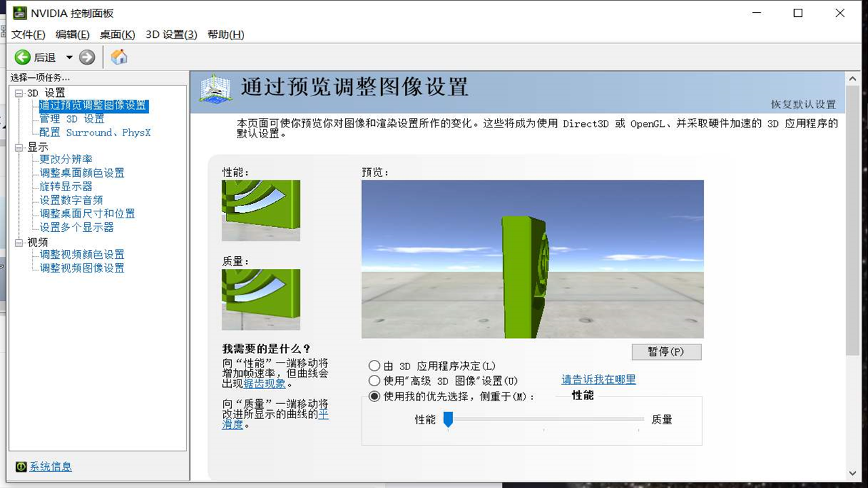Open 调整视频图像设置 in tree
Viewport: 868px width, 488px height.
click(82, 268)
